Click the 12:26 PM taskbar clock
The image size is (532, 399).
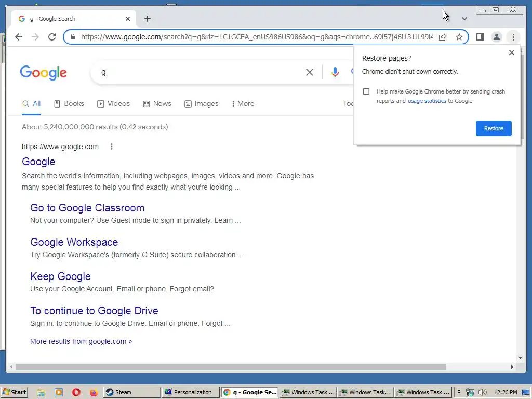[506, 392]
